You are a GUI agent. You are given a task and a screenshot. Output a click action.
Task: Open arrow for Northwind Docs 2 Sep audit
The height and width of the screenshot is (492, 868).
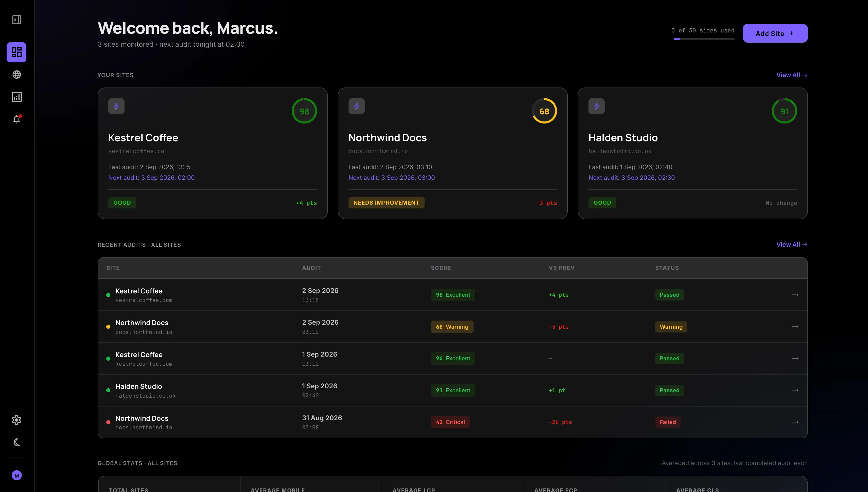[795, 326]
